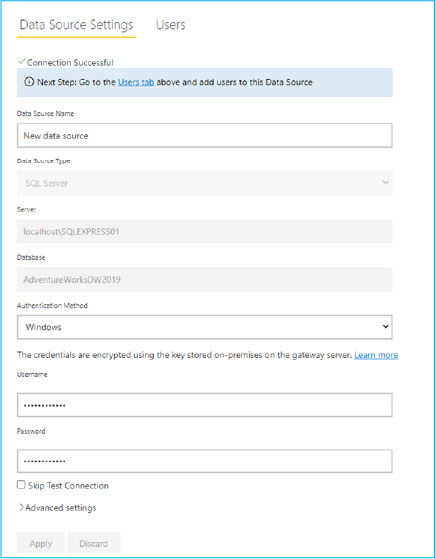Click the Database field AdventureWorksDW2019

point(205,280)
